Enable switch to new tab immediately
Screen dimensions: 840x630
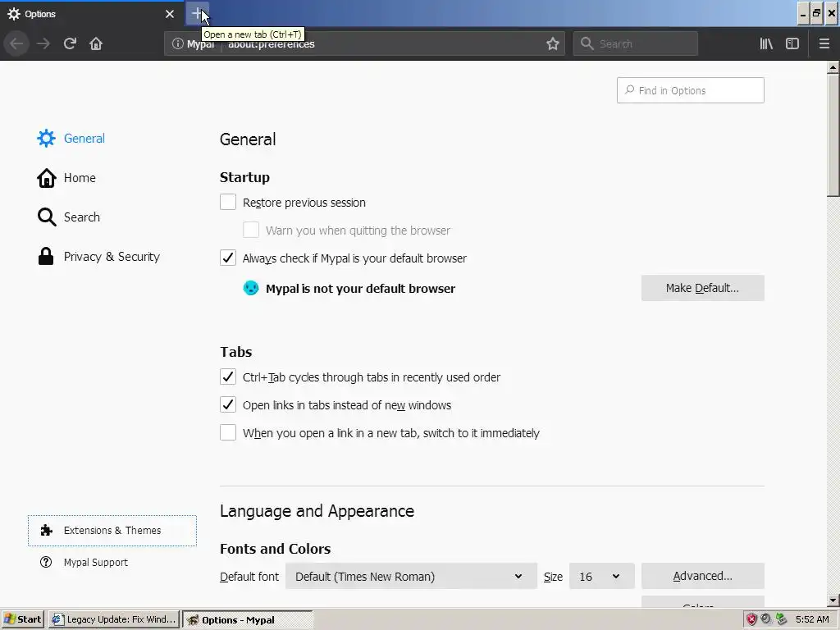click(228, 432)
